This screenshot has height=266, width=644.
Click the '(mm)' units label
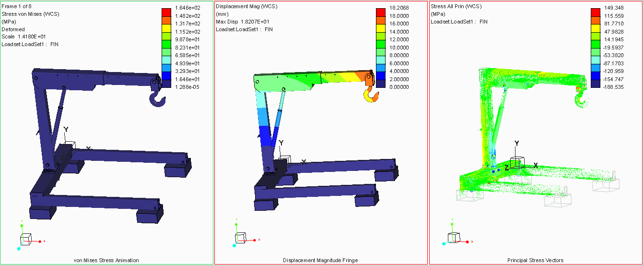point(222,14)
